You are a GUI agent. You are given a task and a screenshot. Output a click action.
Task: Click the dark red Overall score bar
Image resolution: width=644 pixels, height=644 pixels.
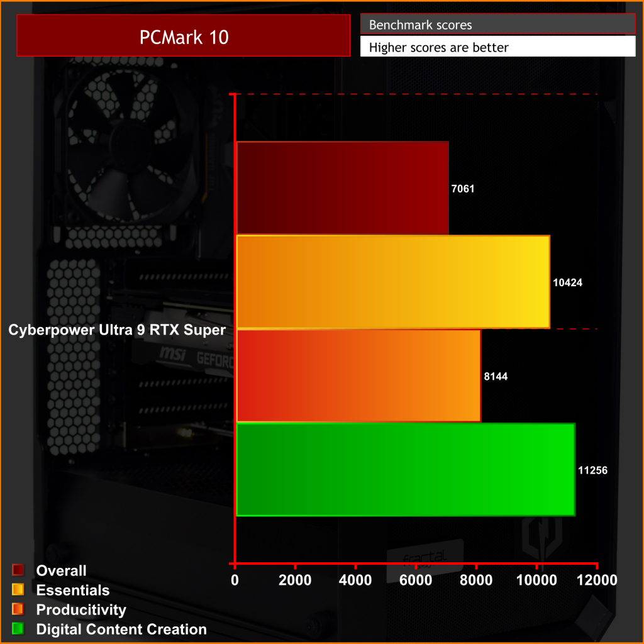[343, 188]
